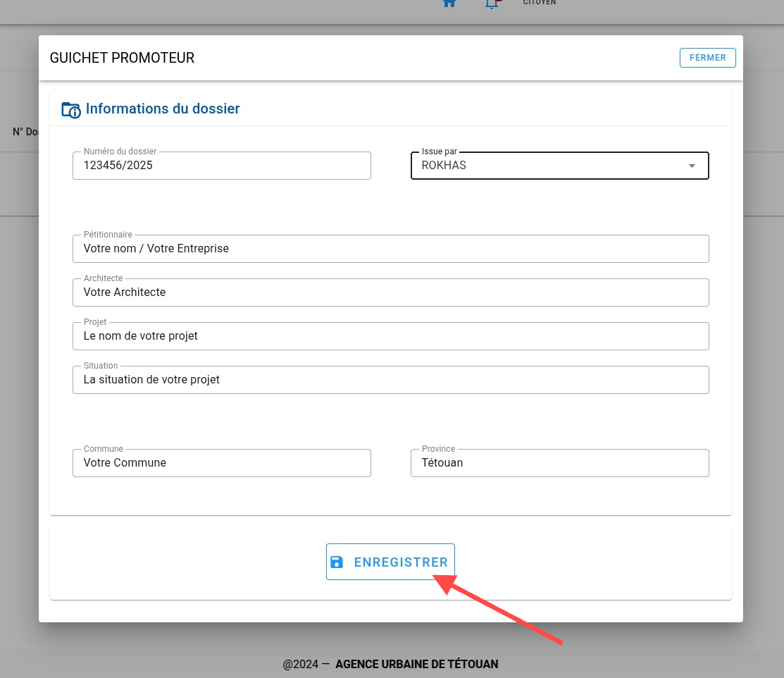The image size is (784, 678).
Task: Edit the Commune field
Action: point(221,463)
